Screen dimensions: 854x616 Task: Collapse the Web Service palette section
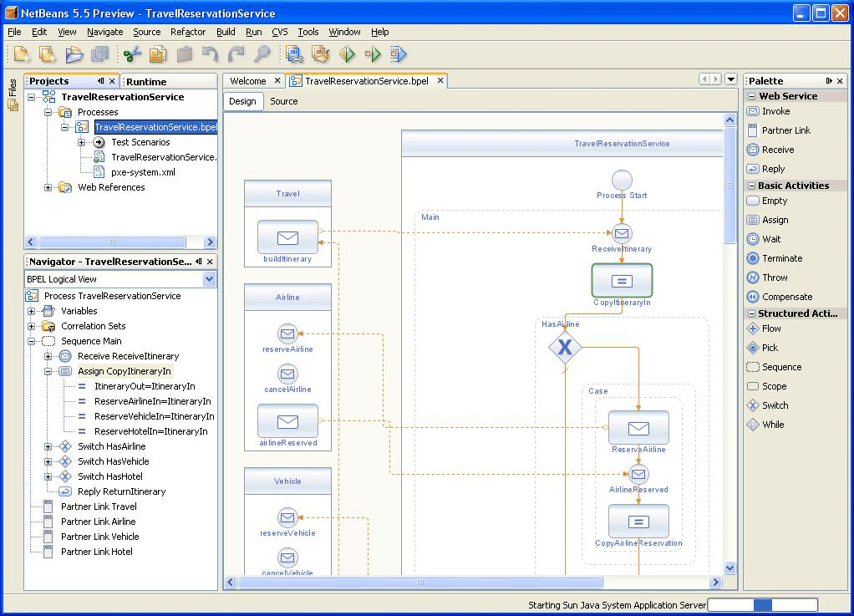pos(751,96)
